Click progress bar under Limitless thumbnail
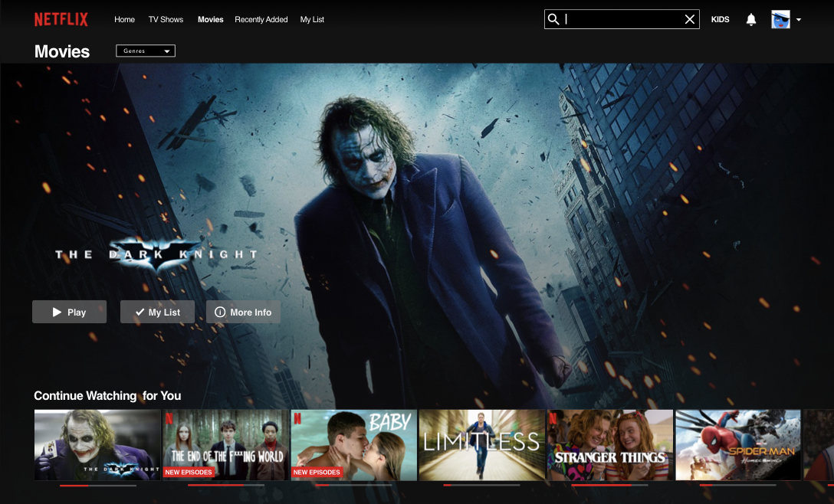The width and height of the screenshot is (834, 504). (482, 486)
